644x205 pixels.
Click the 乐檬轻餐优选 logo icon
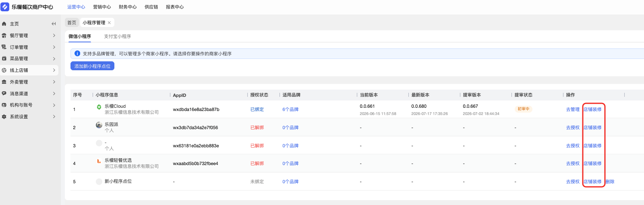pos(99,161)
